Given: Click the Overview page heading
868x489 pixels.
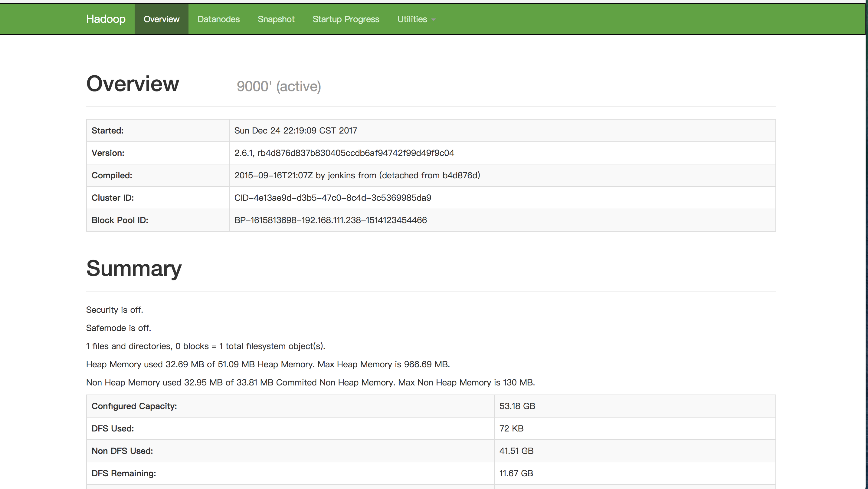Looking at the screenshot, I should click(x=133, y=84).
